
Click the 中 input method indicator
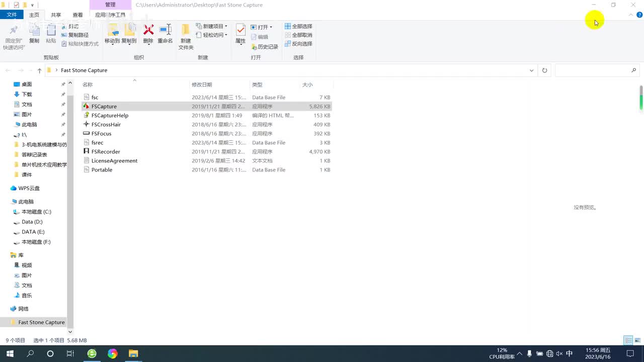[570, 353]
